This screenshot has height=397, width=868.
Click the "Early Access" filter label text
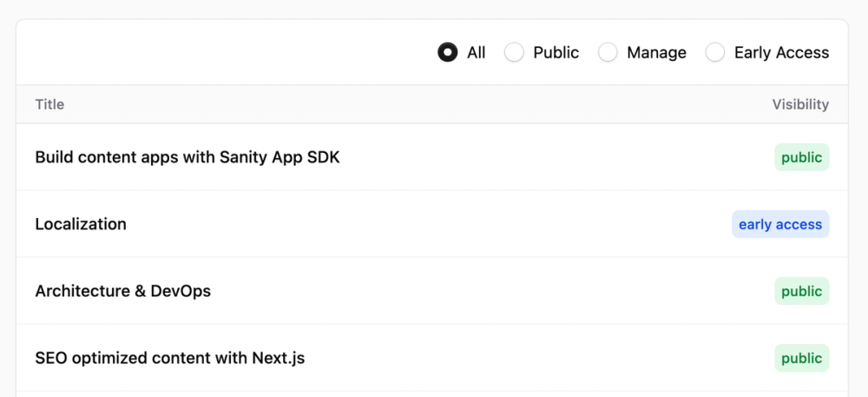point(781,53)
